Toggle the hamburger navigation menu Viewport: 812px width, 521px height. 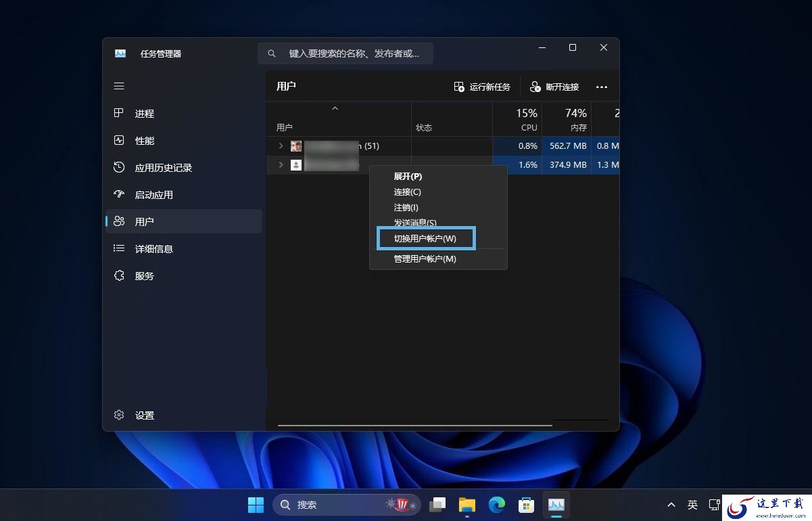point(119,86)
